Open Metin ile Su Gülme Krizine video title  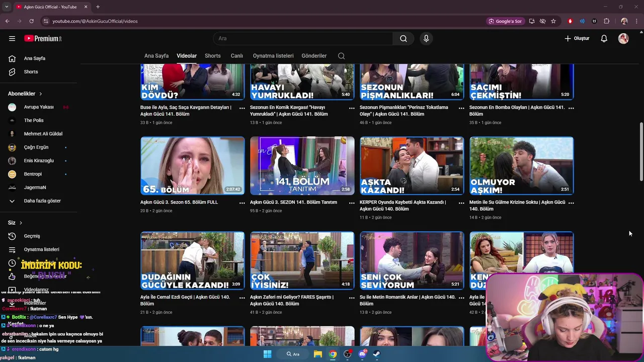point(517,205)
